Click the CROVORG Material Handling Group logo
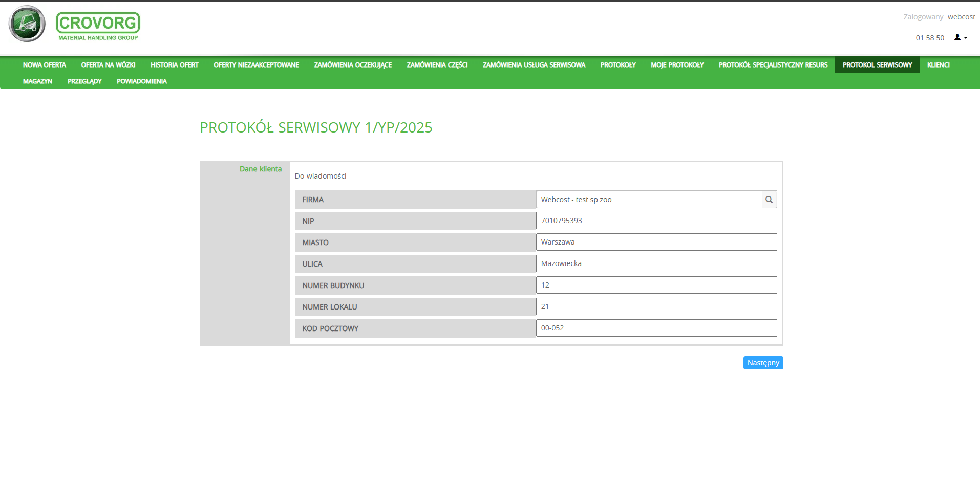The width and height of the screenshot is (980, 485). pos(98,27)
